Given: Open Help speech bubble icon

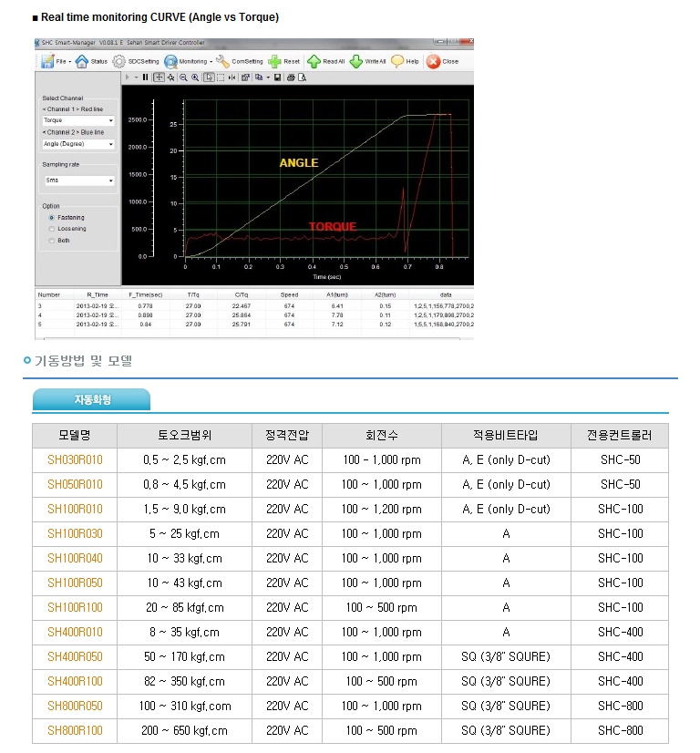Looking at the screenshot, I should click(x=397, y=61).
